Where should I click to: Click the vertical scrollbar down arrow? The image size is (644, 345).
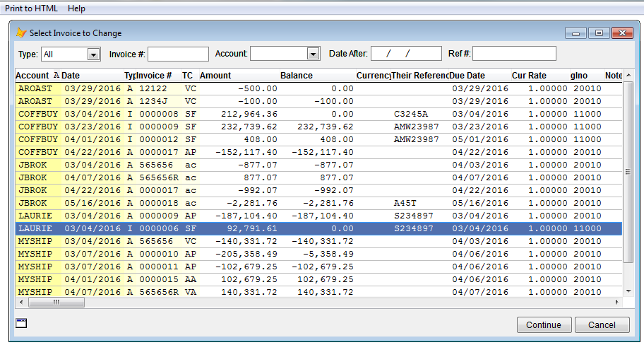[628, 291]
